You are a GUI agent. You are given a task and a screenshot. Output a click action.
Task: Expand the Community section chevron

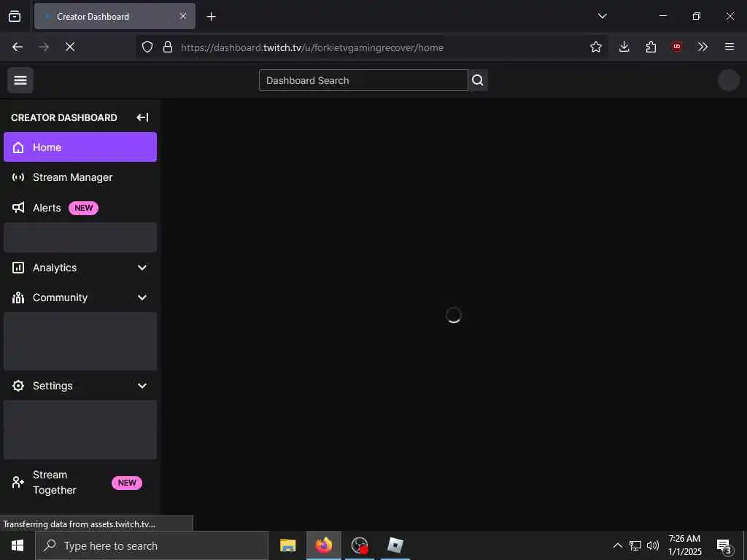(142, 297)
